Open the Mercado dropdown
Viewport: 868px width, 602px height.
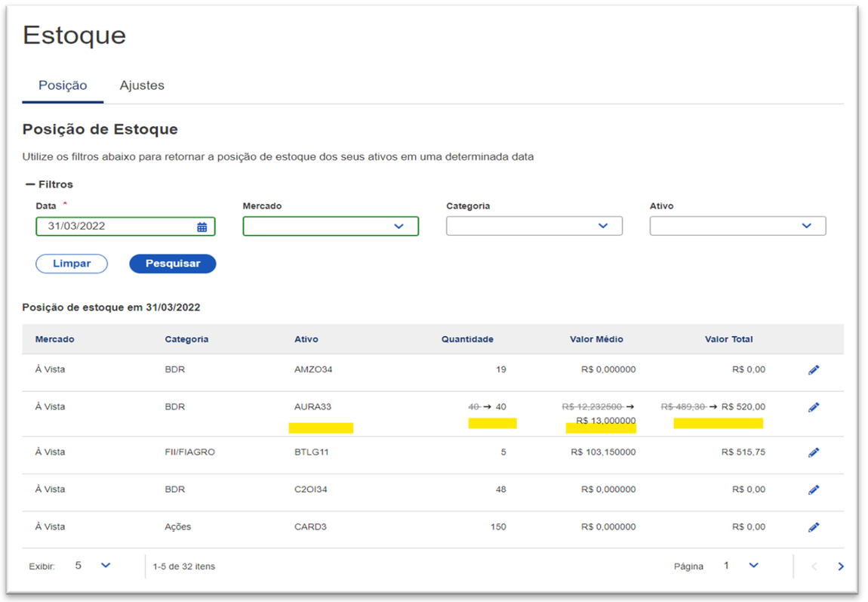coord(331,226)
